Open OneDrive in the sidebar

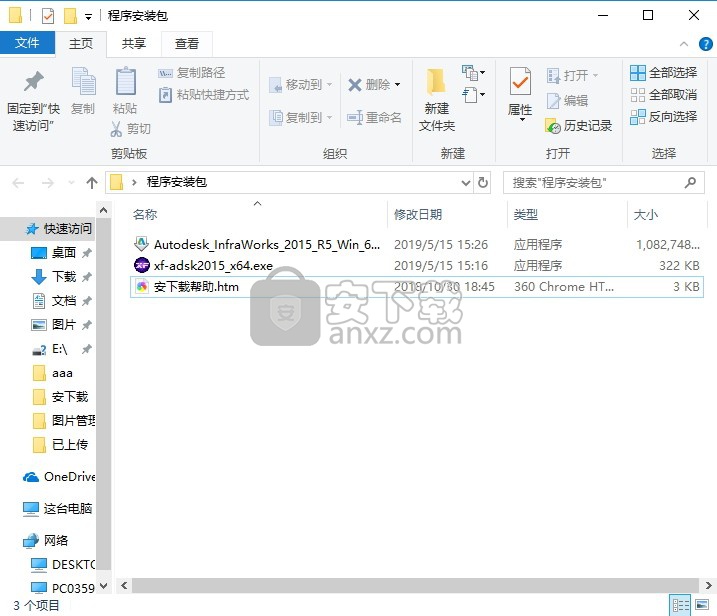pos(59,477)
